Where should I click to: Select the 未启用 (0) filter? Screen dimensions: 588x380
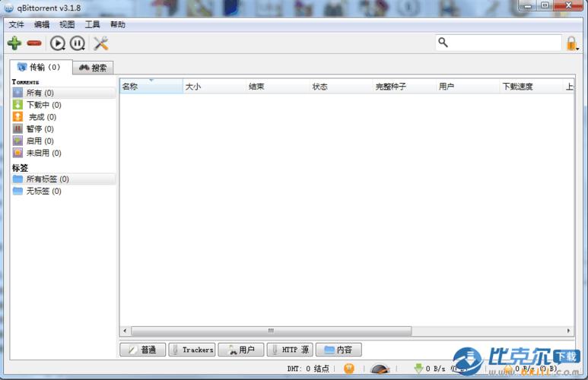coord(64,153)
